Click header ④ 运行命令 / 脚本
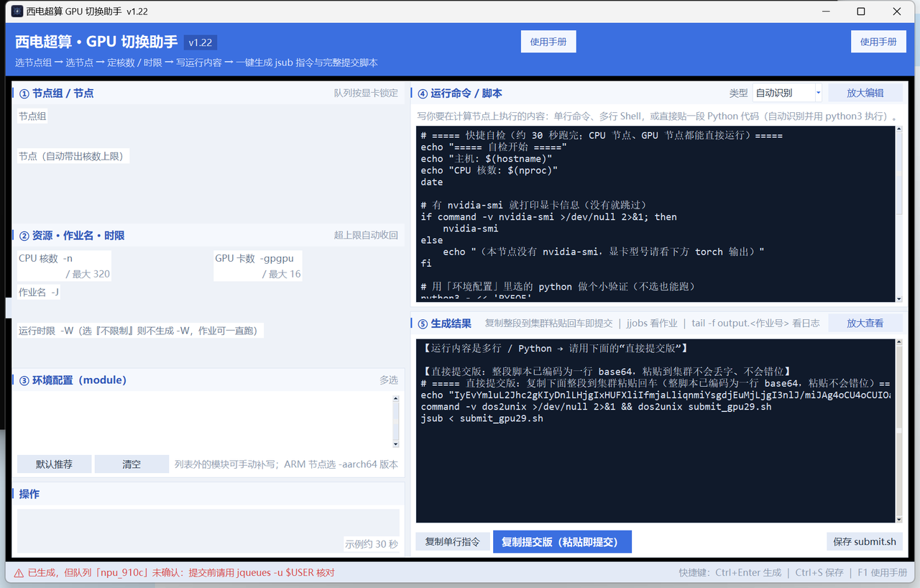The height and width of the screenshot is (588, 920). coord(460,93)
